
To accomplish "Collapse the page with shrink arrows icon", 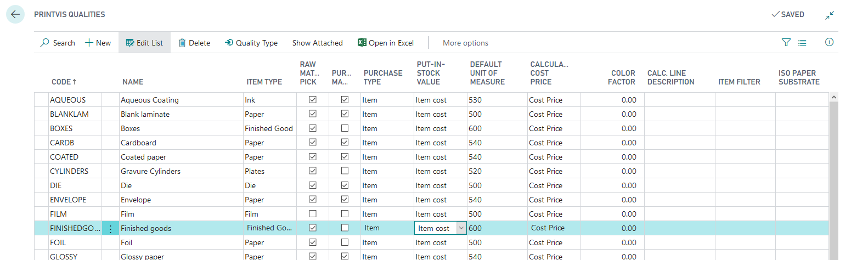I will coord(830,15).
